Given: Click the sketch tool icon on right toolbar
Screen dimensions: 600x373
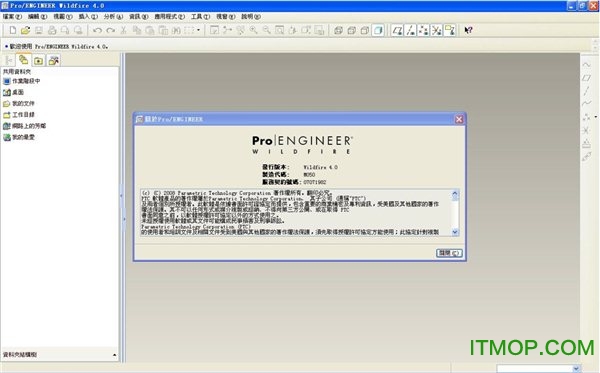Looking at the screenshot, I should pyautogui.click(x=586, y=64).
